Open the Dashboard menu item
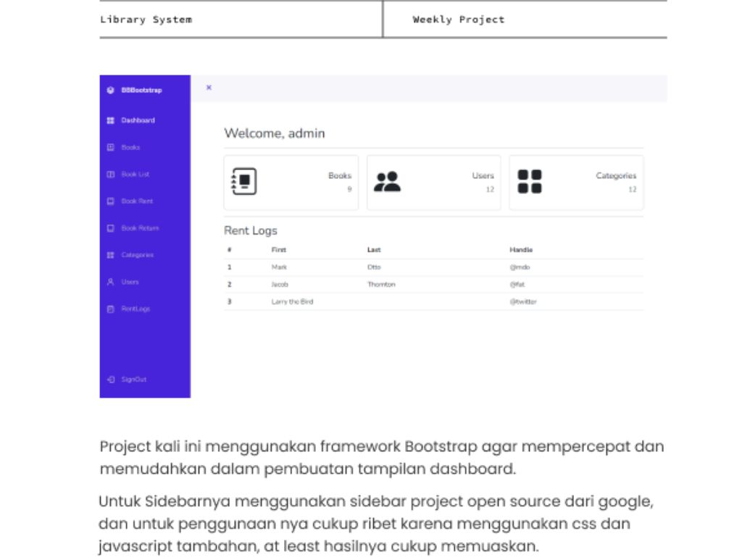Screen dimensions: 742x560 pos(138,120)
